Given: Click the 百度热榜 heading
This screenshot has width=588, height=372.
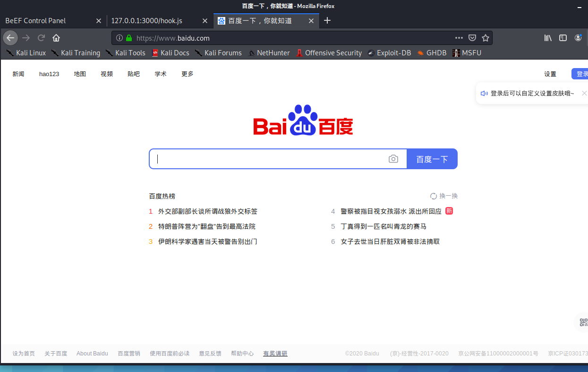Looking at the screenshot, I should [162, 196].
